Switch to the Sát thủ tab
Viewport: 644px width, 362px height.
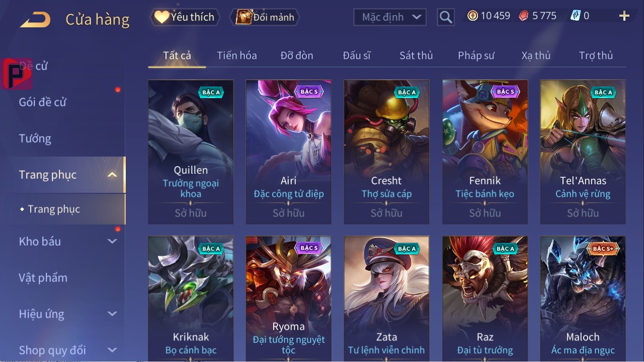pos(416,55)
